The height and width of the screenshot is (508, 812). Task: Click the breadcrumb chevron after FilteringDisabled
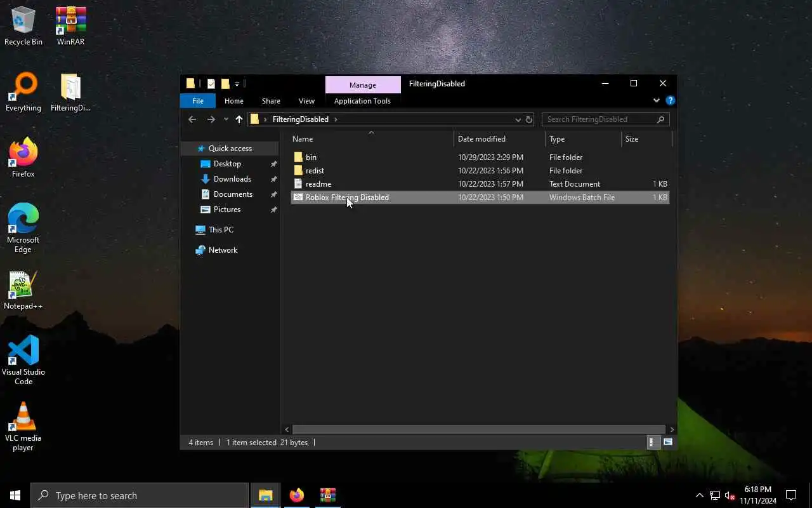(x=336, y=119)
